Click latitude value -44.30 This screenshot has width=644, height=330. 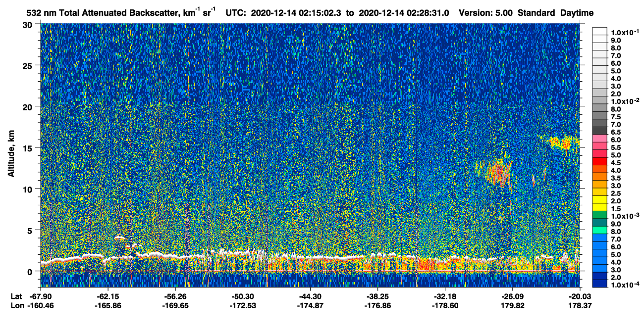(x=310, y=296)
